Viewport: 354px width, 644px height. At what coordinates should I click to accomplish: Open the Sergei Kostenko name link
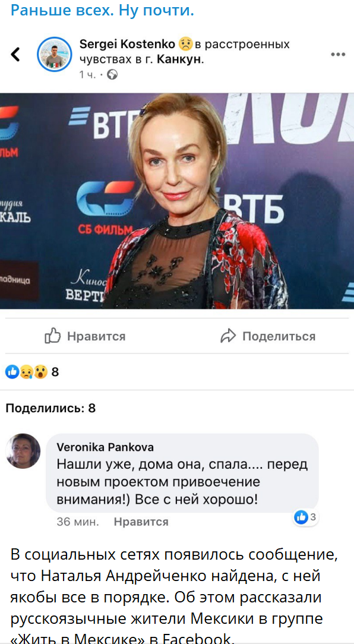pyautogui.click(x=128, y=44)
